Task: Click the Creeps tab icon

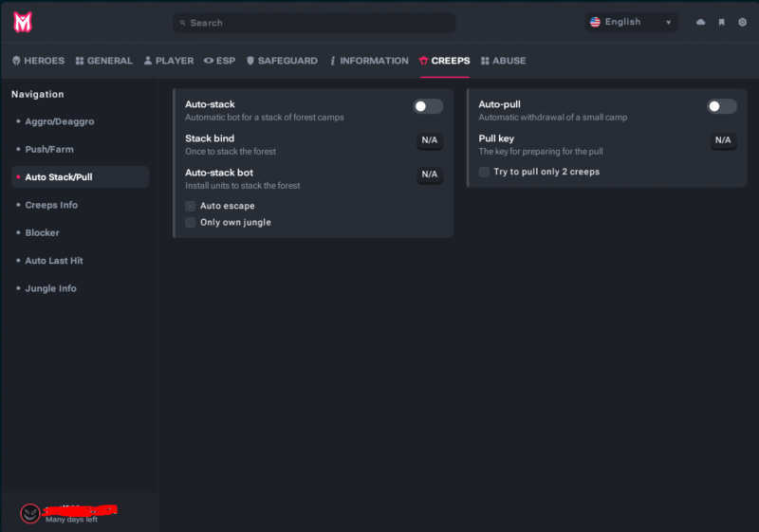Action: coord(423,61)
